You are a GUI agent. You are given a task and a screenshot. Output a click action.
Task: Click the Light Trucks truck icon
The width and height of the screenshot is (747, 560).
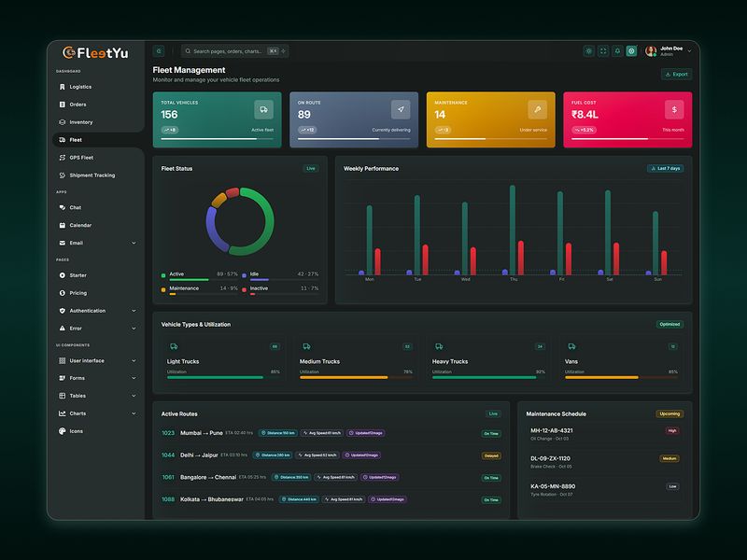[x=174, y=346]
